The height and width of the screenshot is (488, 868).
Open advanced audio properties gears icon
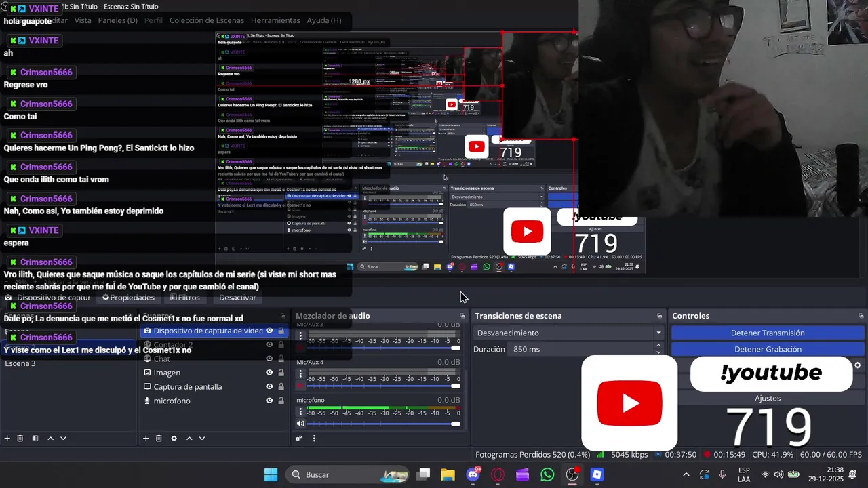(x=299, y=439)
